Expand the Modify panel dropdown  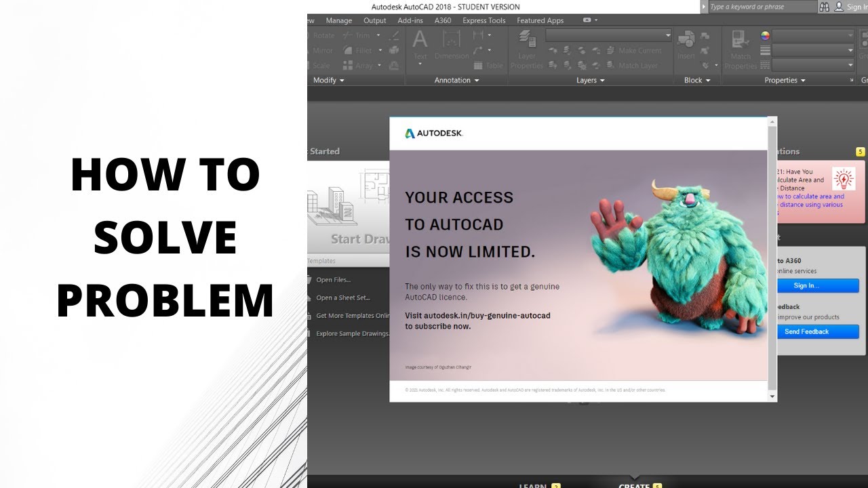[329, 80]
